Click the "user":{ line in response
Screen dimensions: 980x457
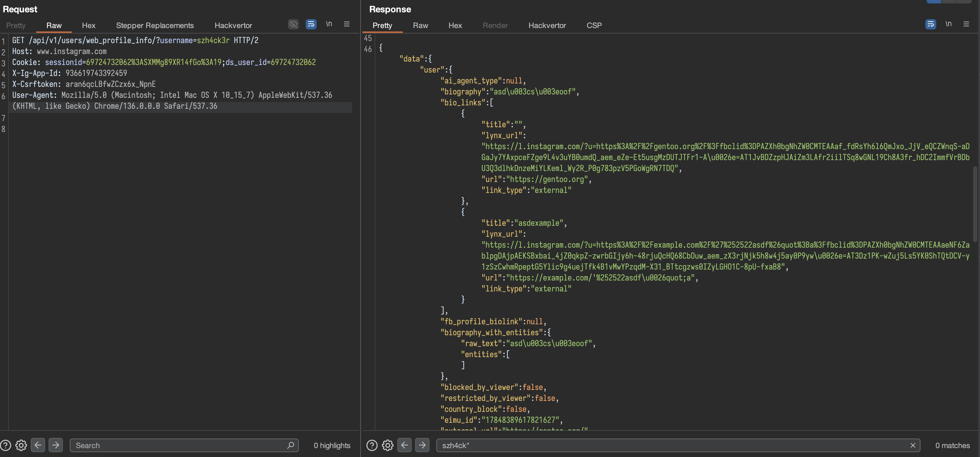[436, 70]
